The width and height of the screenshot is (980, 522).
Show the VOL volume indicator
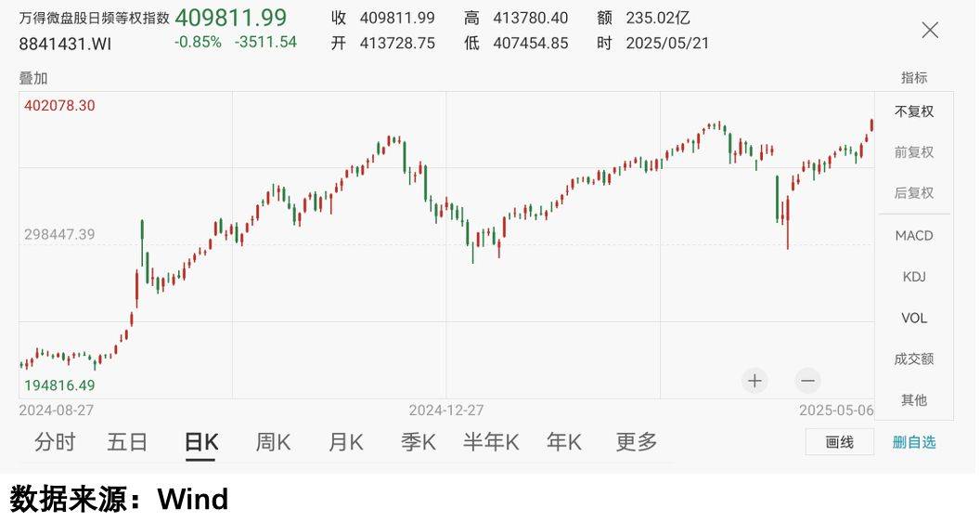point(914,318)
